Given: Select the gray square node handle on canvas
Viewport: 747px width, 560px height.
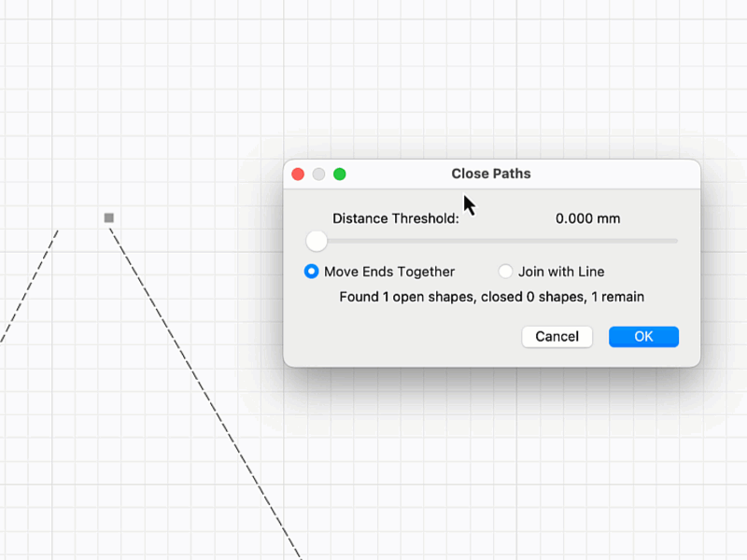Looking at the screenshot, I should point(109,217).
